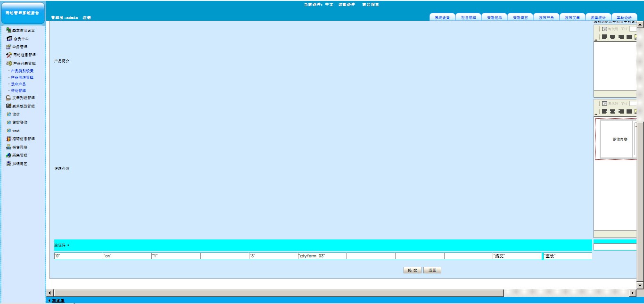Switch to the 系统设置 top tab
The width and height of the screenshot is (644, 304).
click(442, 17)
